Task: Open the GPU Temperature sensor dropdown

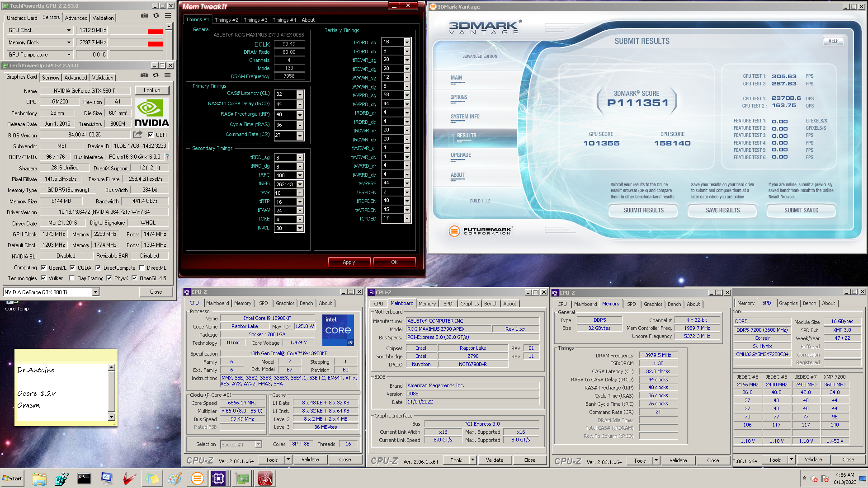Action: pyautogui.click(x=69, y=55)
